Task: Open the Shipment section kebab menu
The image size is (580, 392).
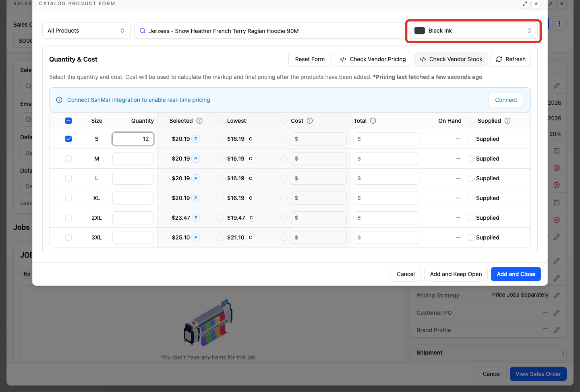Action: tap(563, 353)
